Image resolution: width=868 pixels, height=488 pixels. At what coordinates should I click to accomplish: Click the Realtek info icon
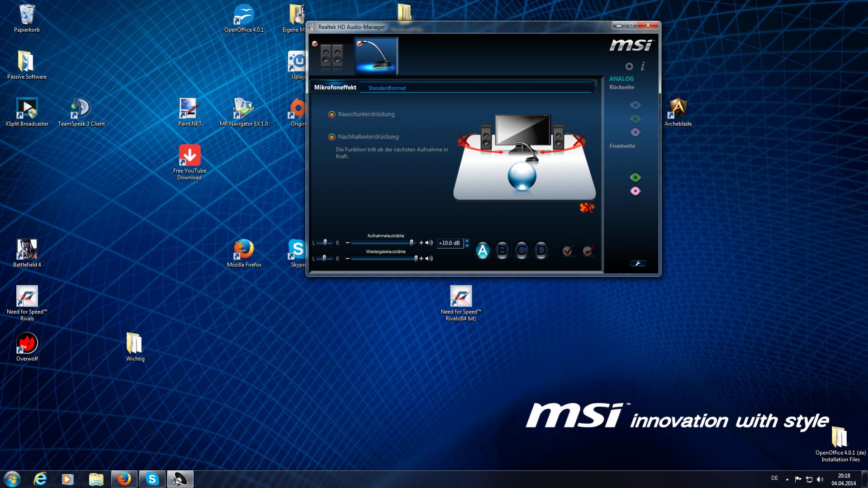point(643,66)
